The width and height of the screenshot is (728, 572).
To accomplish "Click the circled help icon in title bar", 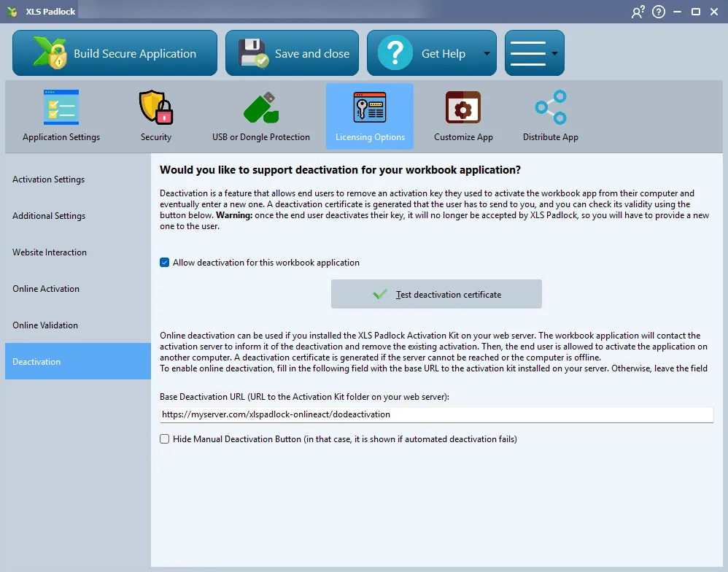I will 659,12.
